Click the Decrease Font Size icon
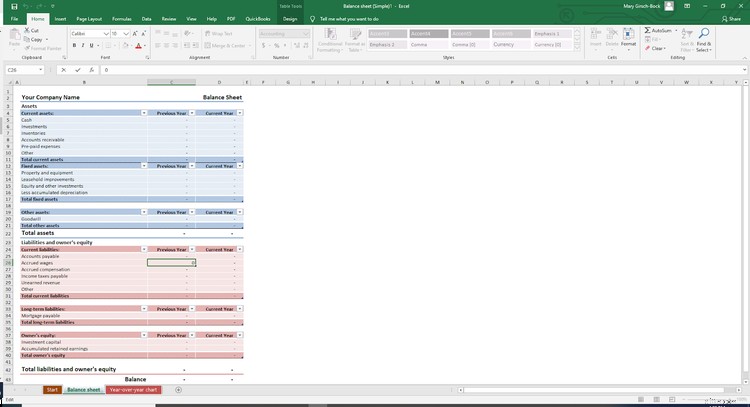This screenshot has height=407, width=750. coord(143,33)
